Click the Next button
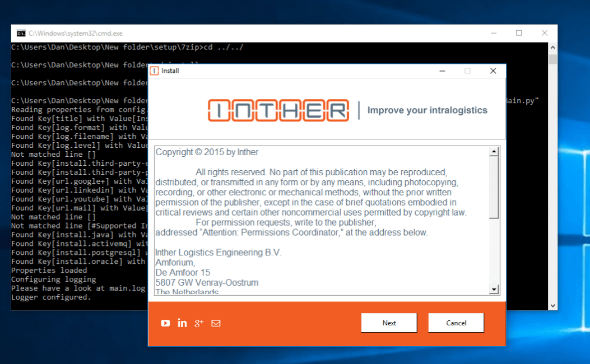Viewport: 590px width, 364px height. [x=389, y=323]
